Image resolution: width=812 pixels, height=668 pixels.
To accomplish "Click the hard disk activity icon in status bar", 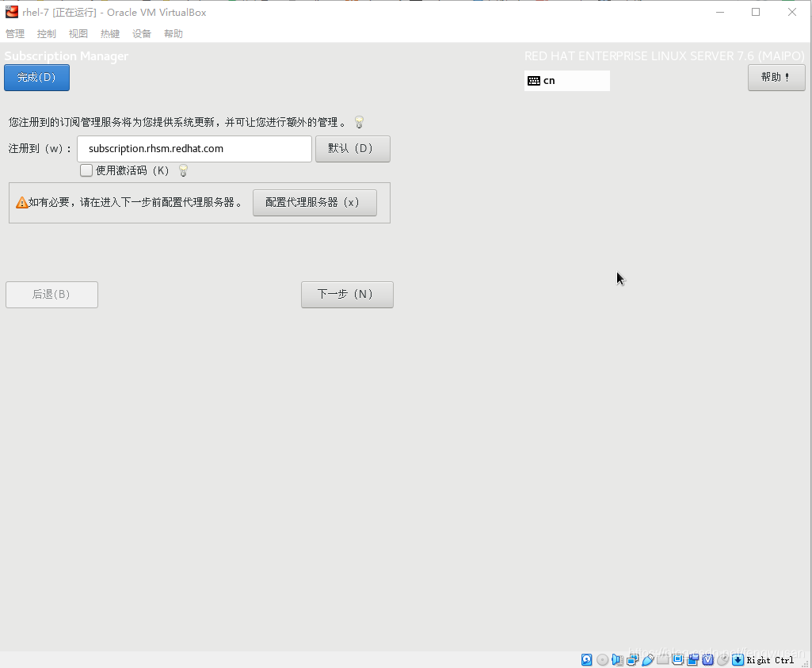I will 587,660.
